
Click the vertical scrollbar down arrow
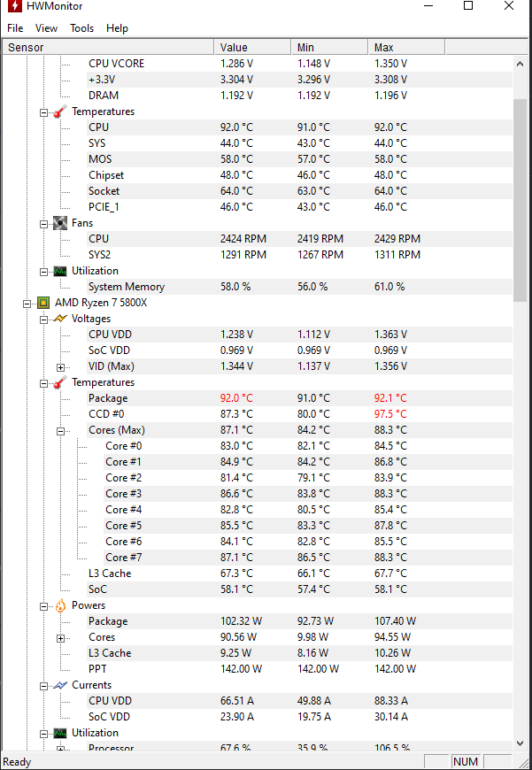point(520,743)
